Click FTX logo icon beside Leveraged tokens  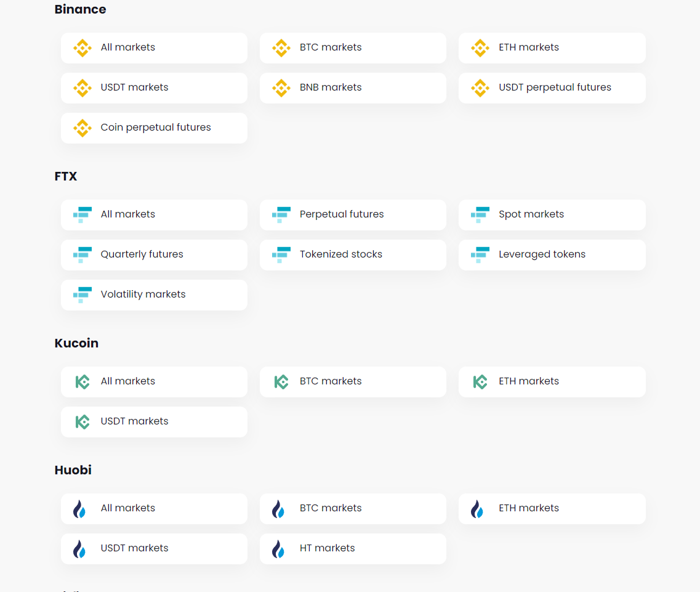(480, 254)
